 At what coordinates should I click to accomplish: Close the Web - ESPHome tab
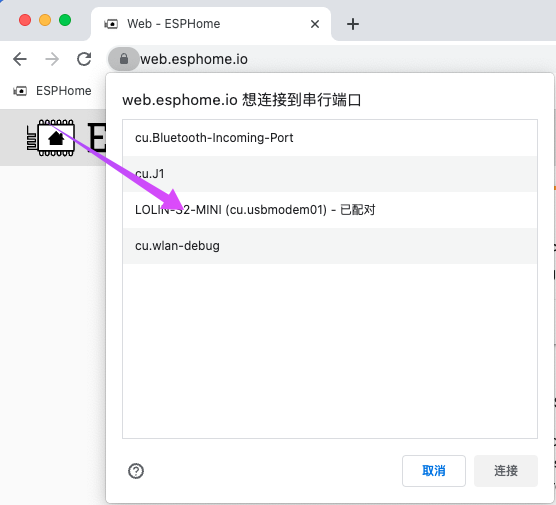click(315, 24)
